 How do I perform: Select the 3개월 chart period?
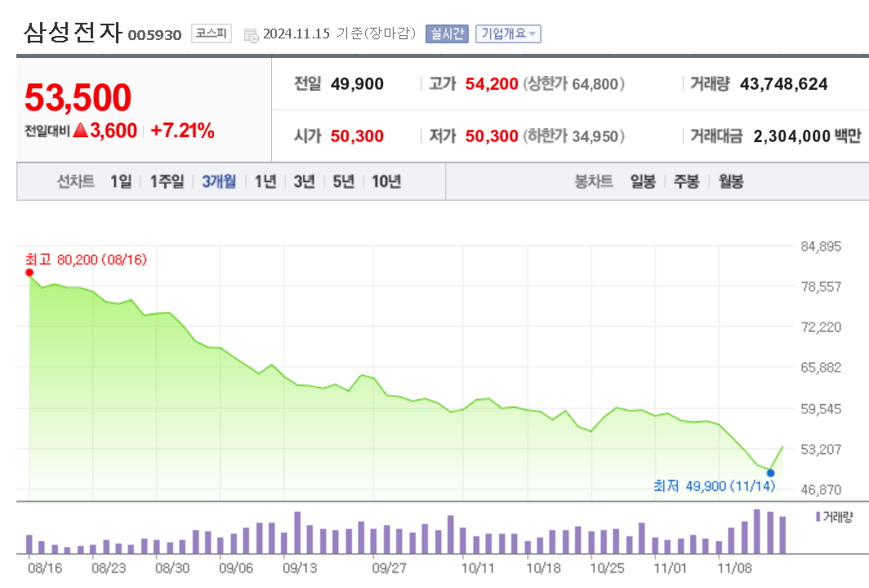tap(219, 181)
